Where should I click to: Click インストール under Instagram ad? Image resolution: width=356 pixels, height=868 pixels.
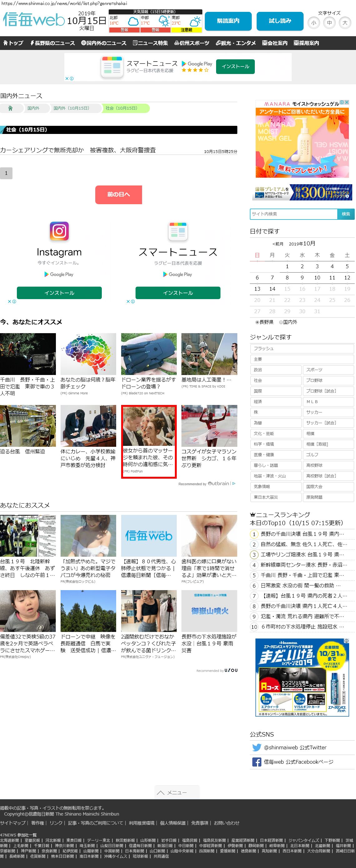59,293
